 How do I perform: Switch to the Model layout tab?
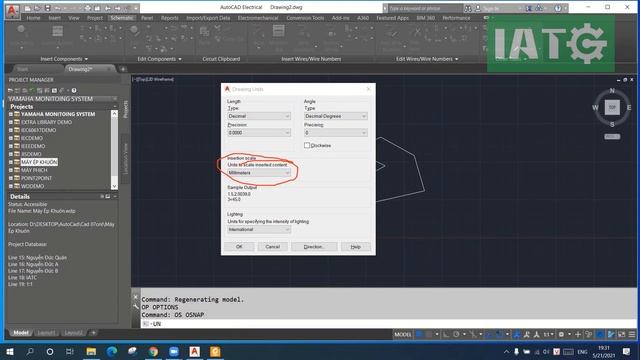point(21,333)
